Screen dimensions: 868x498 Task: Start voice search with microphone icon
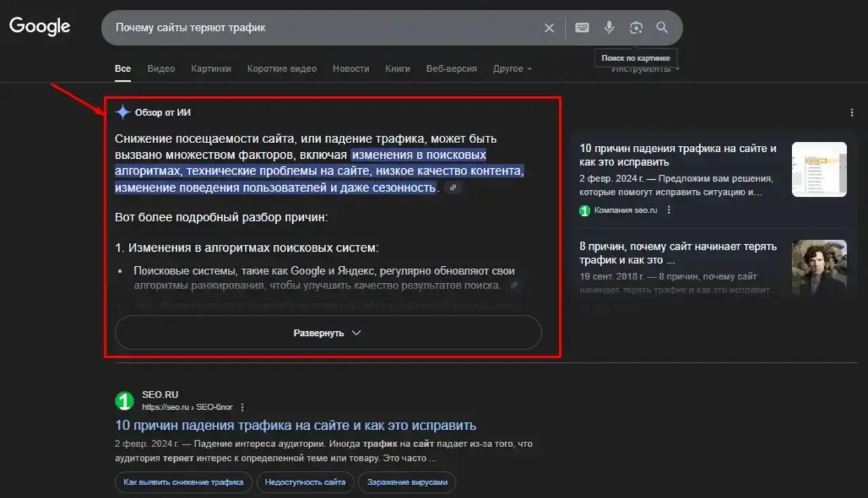[609, 28]
